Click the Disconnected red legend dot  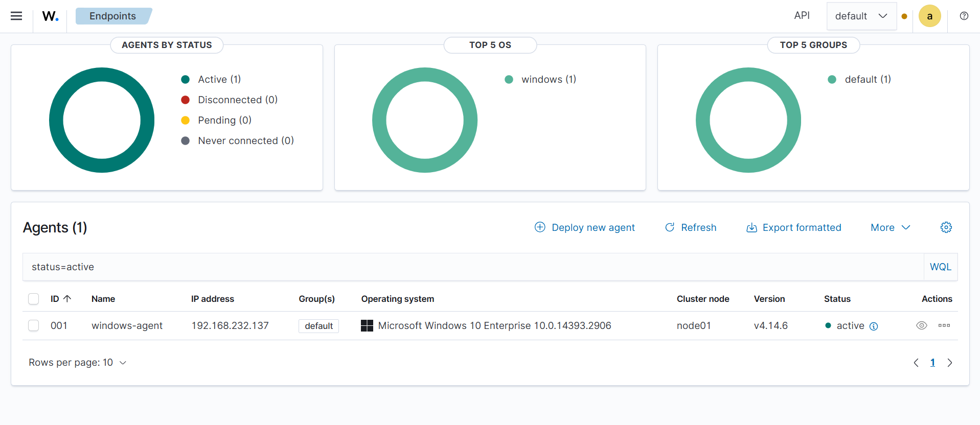186,100
